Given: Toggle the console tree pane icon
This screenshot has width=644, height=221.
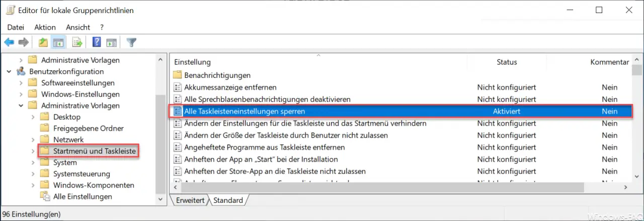Looking at the screenshot, I should click(58, 42).
